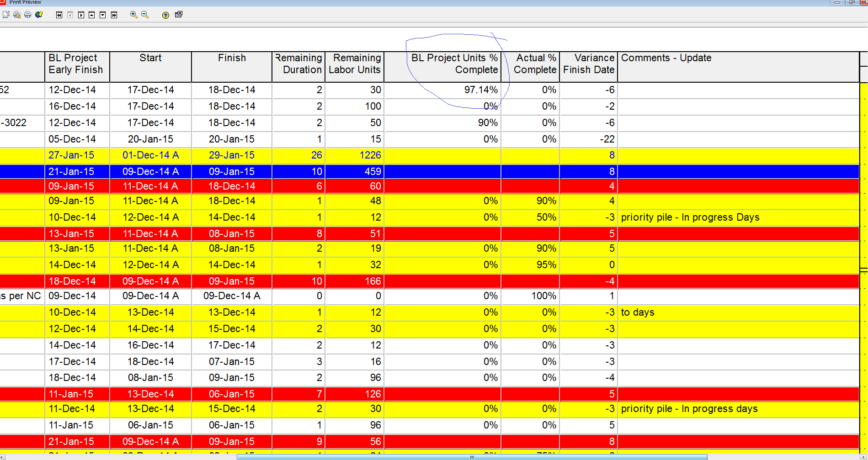Select the 97.14% cell
This screenshot has height=460, width=868.
coord(442,90)
